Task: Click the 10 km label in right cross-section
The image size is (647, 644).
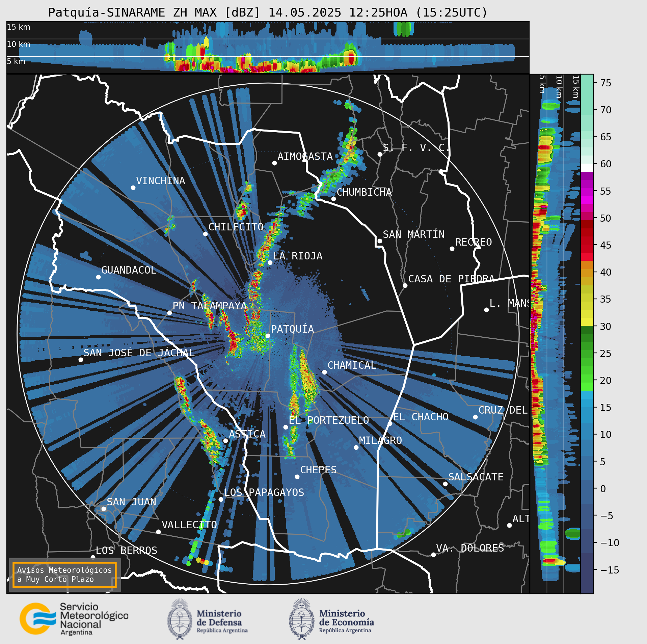Action: pos(559,87)
